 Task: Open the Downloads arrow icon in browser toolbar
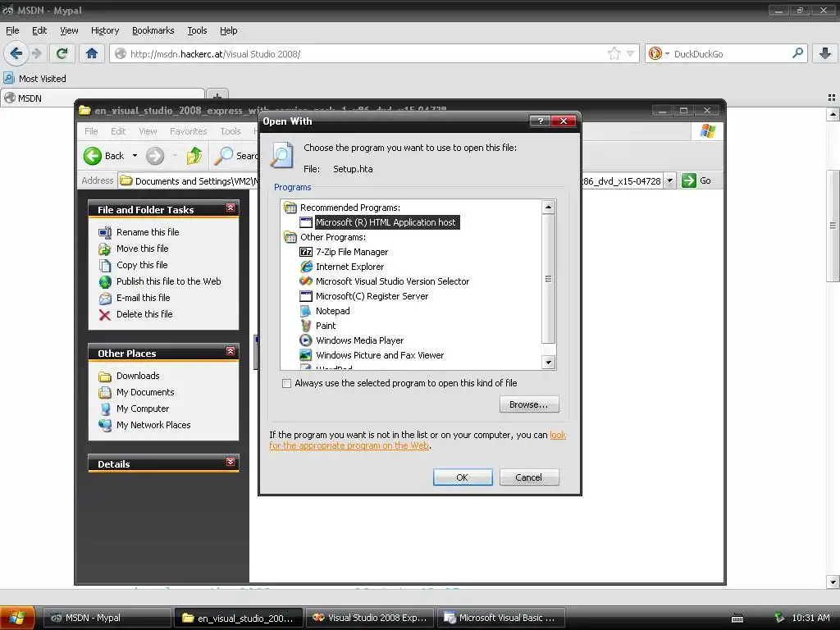[825, 53]
